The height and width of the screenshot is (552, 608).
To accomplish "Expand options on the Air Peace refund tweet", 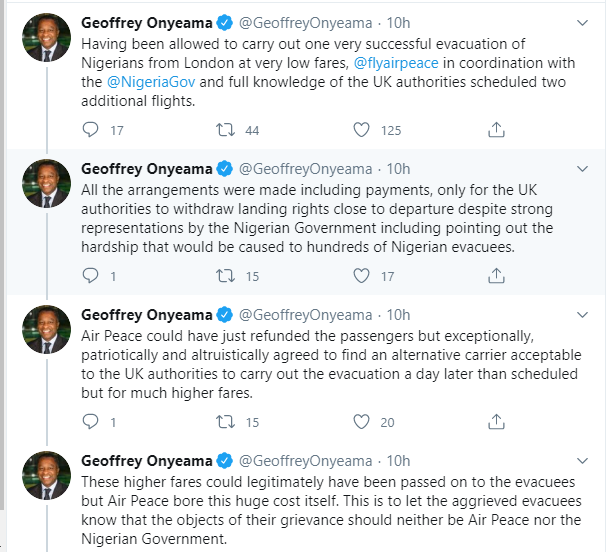I will (583, 314).
